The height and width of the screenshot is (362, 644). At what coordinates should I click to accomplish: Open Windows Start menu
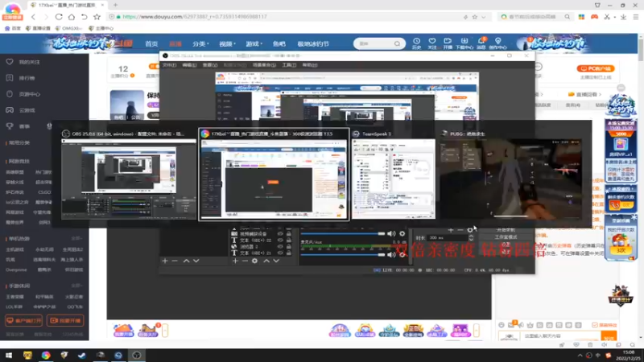pyautogui.click(x=9, y=356)
